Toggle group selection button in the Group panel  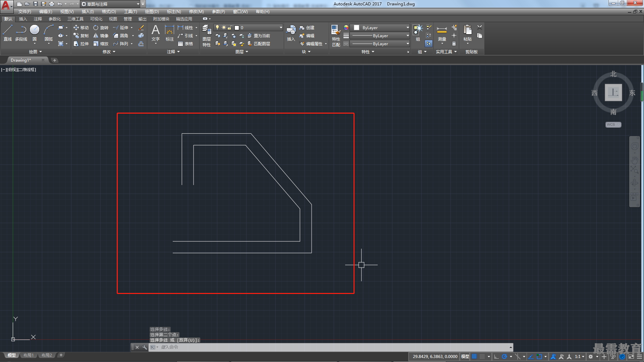click(429, 44)
